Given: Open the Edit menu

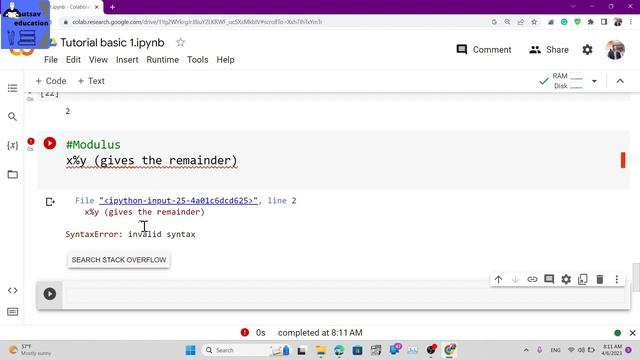Looking at the screenshot, I should tap(73, 60).
